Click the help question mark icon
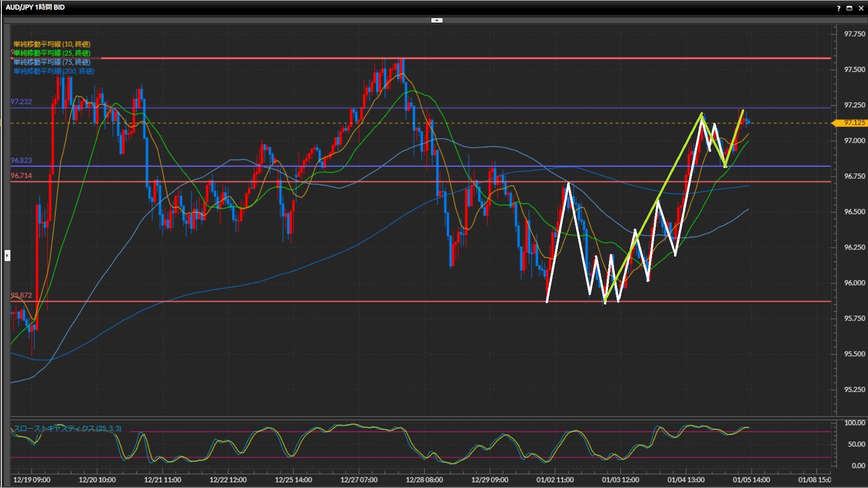Screen dimensions: 868x488 [x=839, y=8]
